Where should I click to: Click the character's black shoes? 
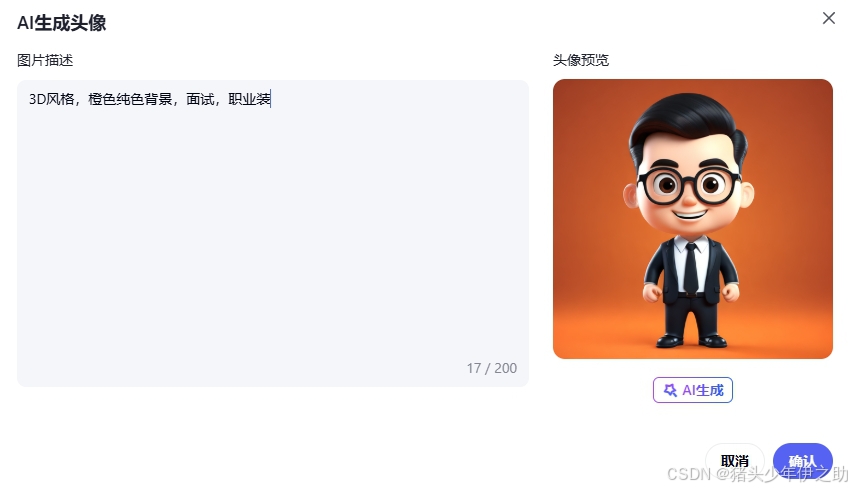tap(691, 341)
